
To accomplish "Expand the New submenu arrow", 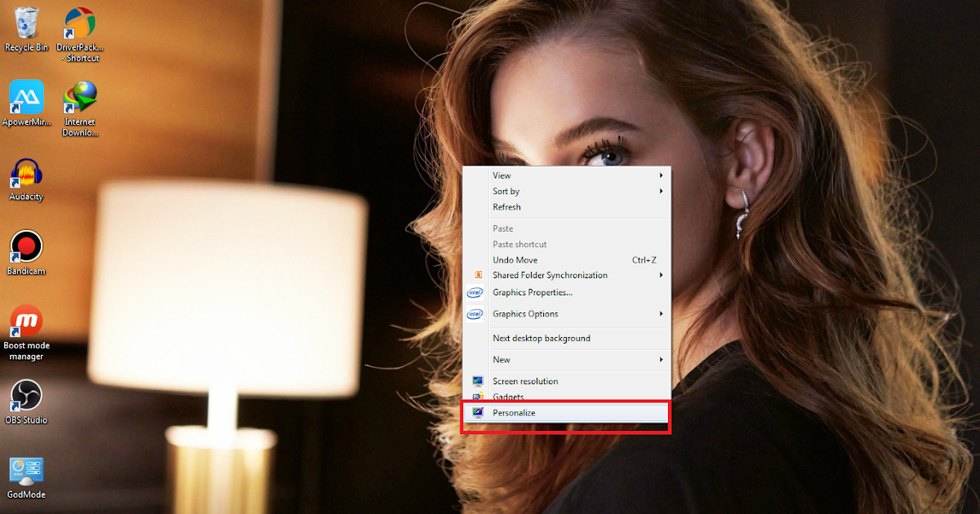I will click(x=661, y=360).
